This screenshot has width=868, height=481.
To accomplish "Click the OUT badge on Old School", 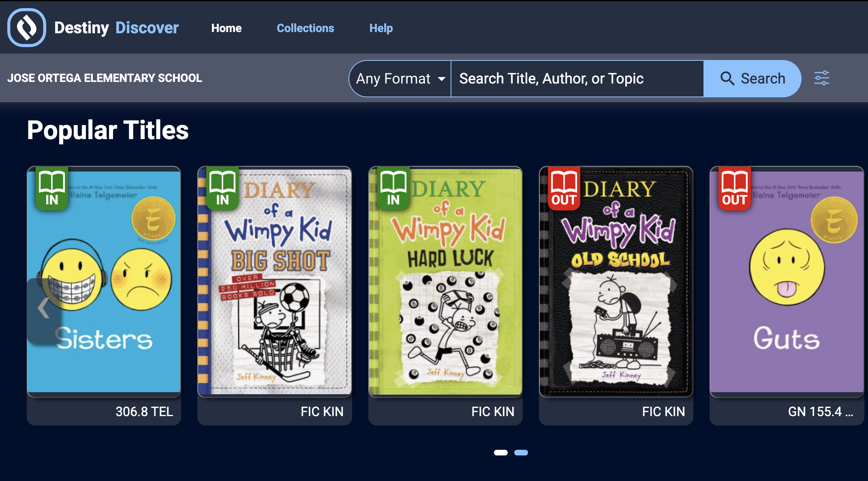I will click(564, 189).
